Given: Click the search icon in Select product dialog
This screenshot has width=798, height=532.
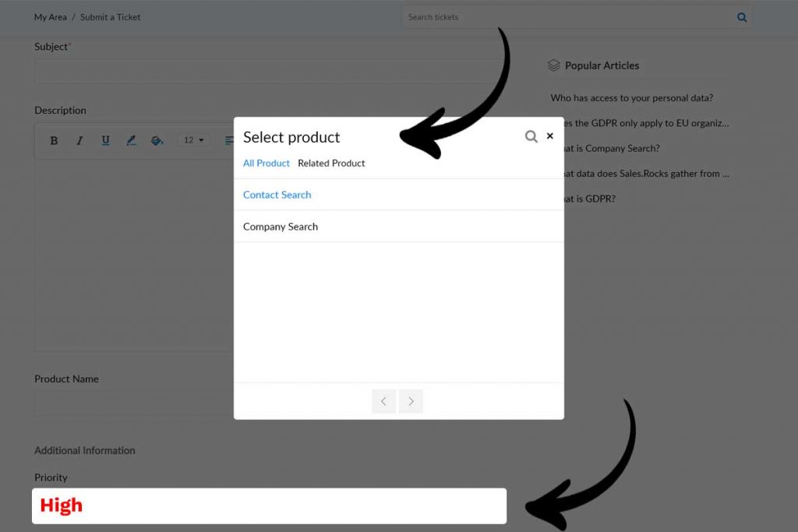Looking at the screenshot, I should [x=531, y=136].
